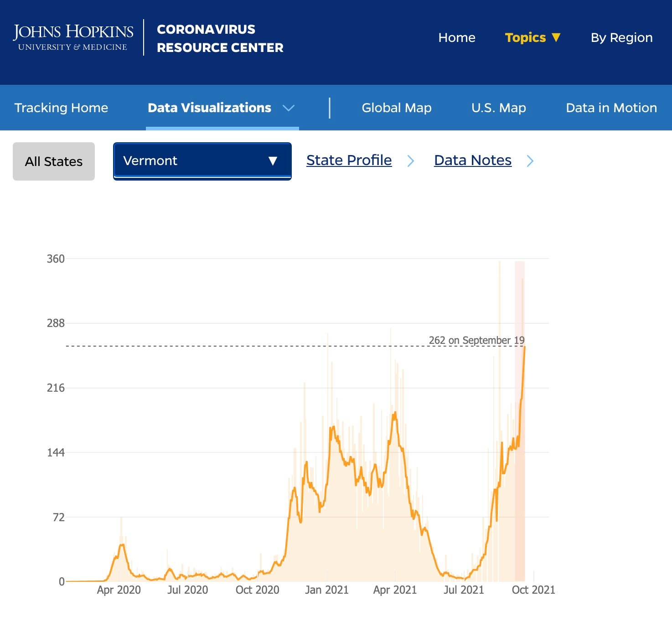The height and width of the screenshot is (632, 672).
Task: Go to Home in top navigation
Action: click(x=456, y=37)
